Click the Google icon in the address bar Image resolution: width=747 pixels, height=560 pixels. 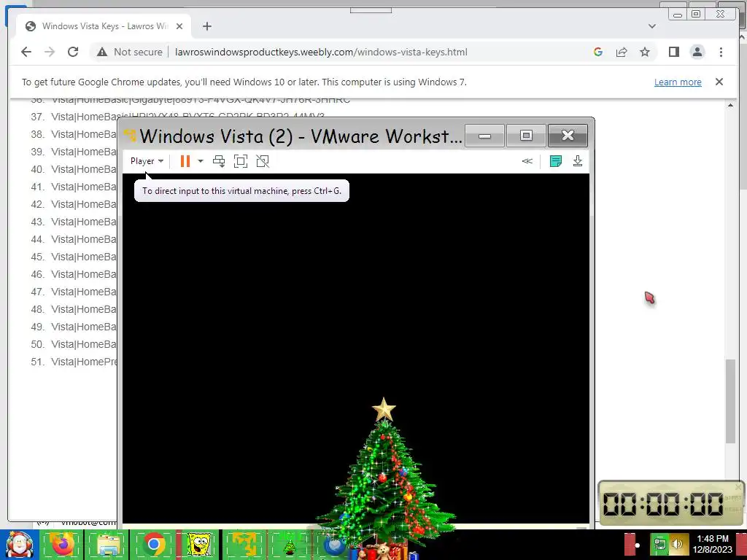click(x=598, y=52)
